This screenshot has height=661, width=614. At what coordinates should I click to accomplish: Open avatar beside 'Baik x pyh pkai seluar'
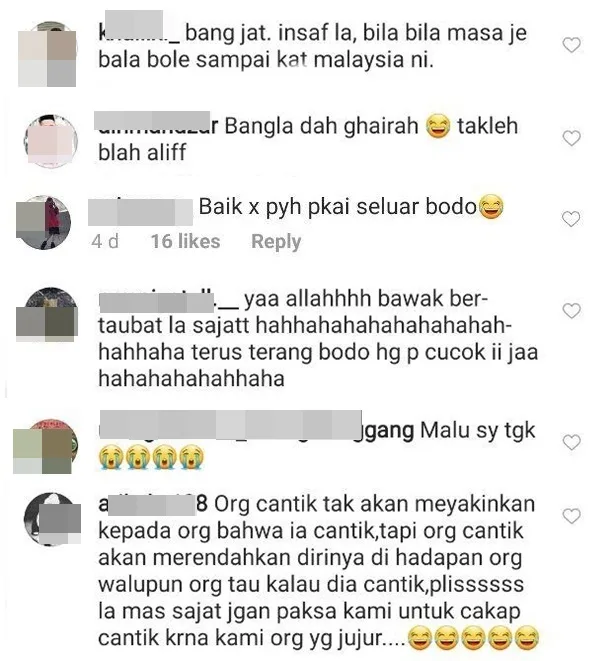[x=43, y=223]
